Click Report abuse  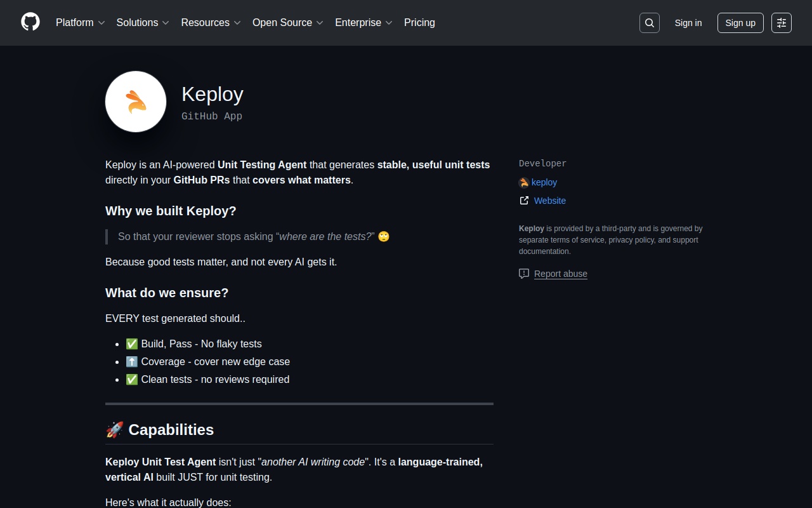coord(561,274)
